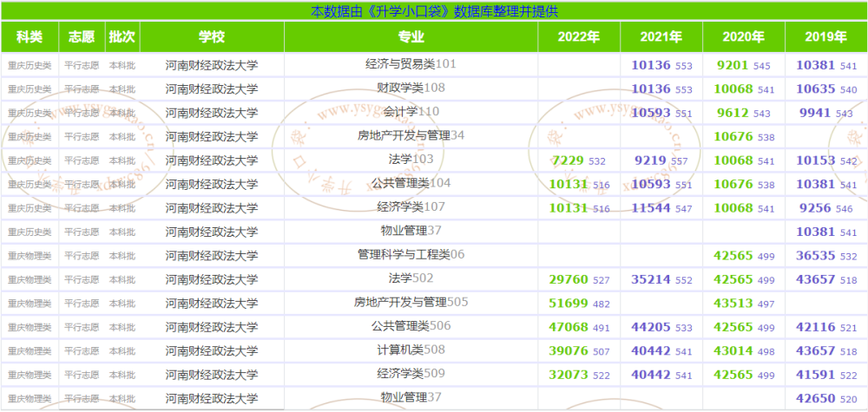The image size is (868, 412).
Task: Click the 2020 rank value 43014
Action: tap(733, 350)
